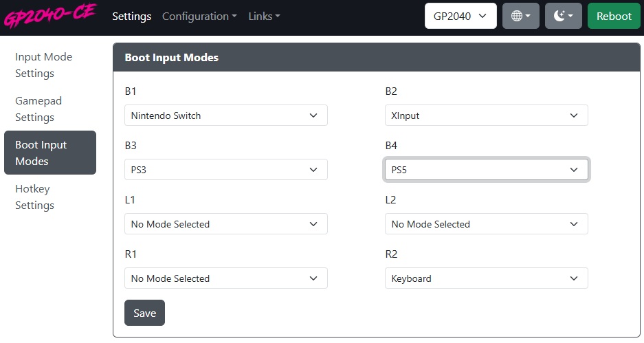This screenshot has width=644, height=343.
Task: Open the Configuration menu
Action: point(199,16)
